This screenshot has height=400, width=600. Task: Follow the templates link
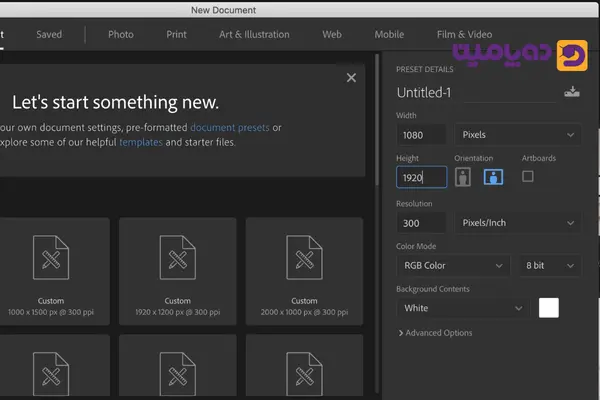coord(140,142)
